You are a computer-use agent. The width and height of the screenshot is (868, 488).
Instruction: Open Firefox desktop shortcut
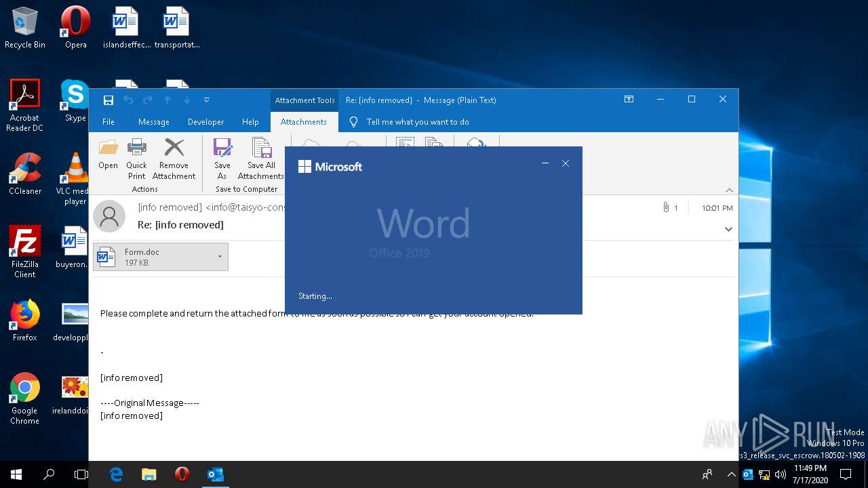tap(25, 321)
